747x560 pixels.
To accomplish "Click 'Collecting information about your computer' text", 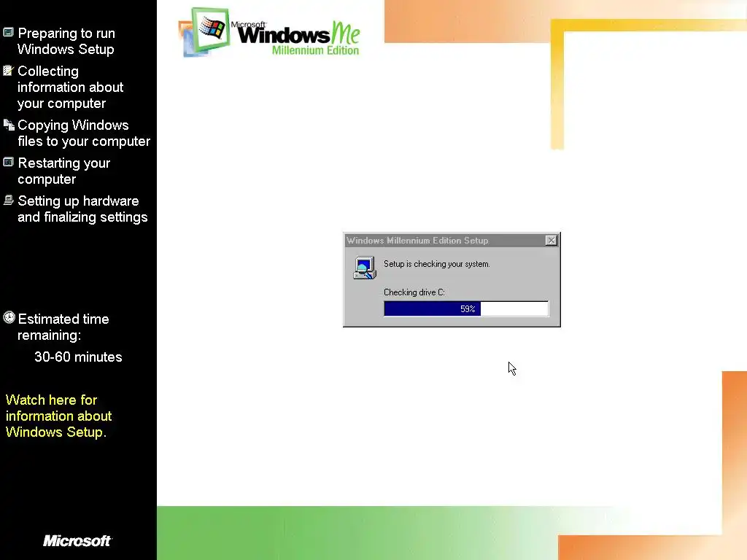I will tap(71, 87).
